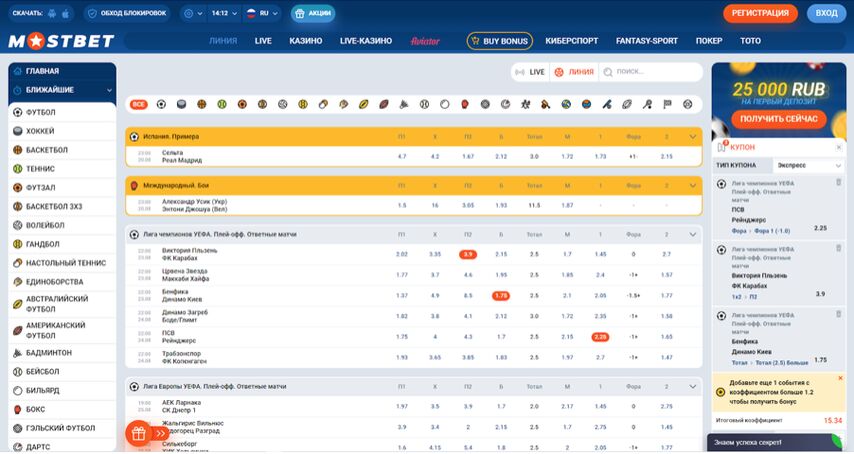Deselect the highlighted 2.25 odds for ПСВ
Viewport: 854px width, 454px height.
pyautogui.click(x=600, y=337)
